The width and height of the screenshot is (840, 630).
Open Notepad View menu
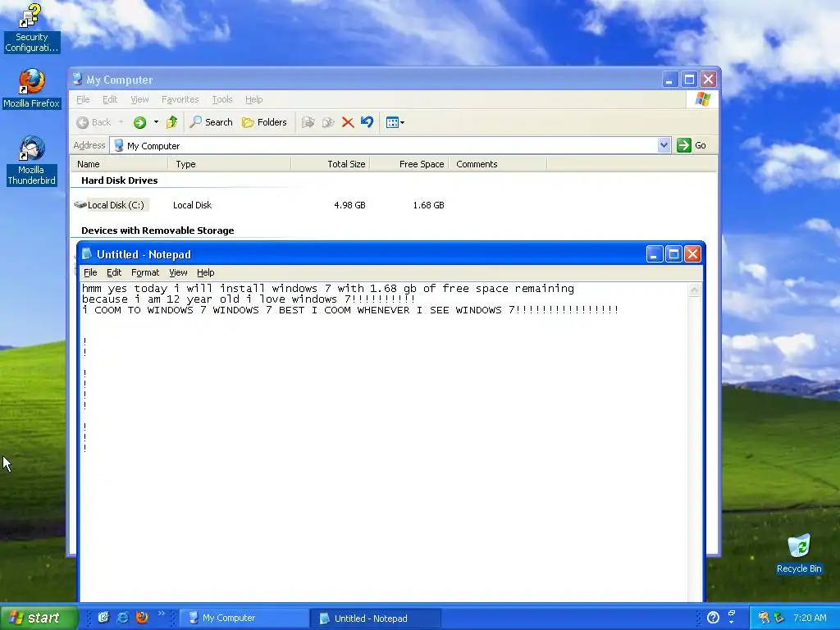pyautogui.click(x=178, y=272)
